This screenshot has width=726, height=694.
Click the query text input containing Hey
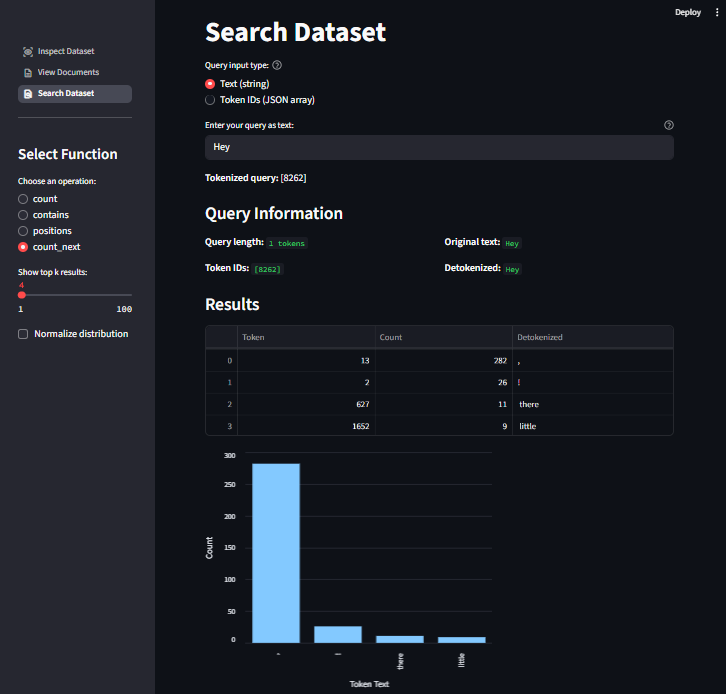[x=439, y=147]
